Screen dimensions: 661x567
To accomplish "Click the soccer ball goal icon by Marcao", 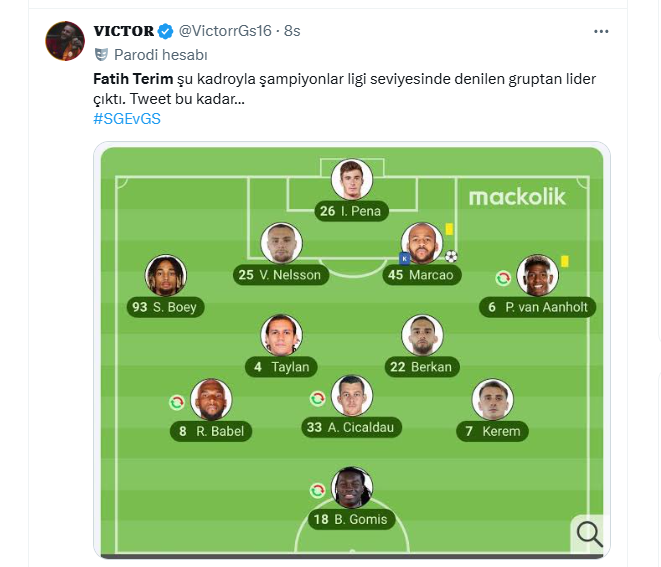I will [451, 255].
